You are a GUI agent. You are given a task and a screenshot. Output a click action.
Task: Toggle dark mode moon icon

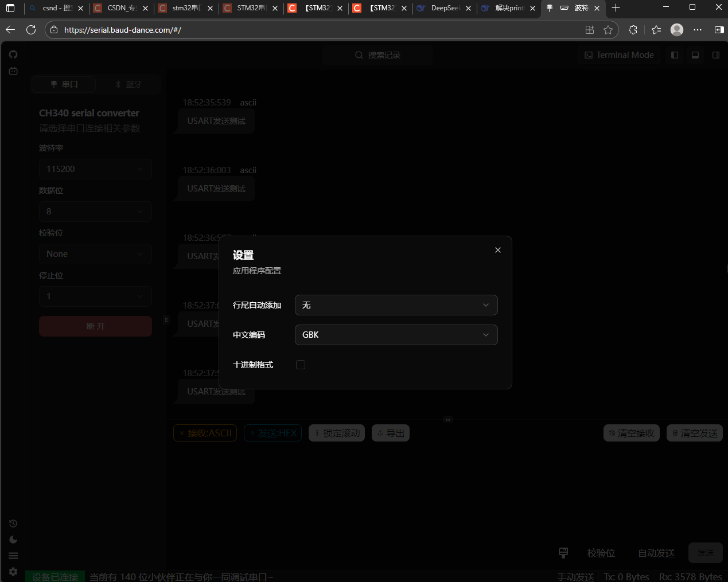click(13, 540)
